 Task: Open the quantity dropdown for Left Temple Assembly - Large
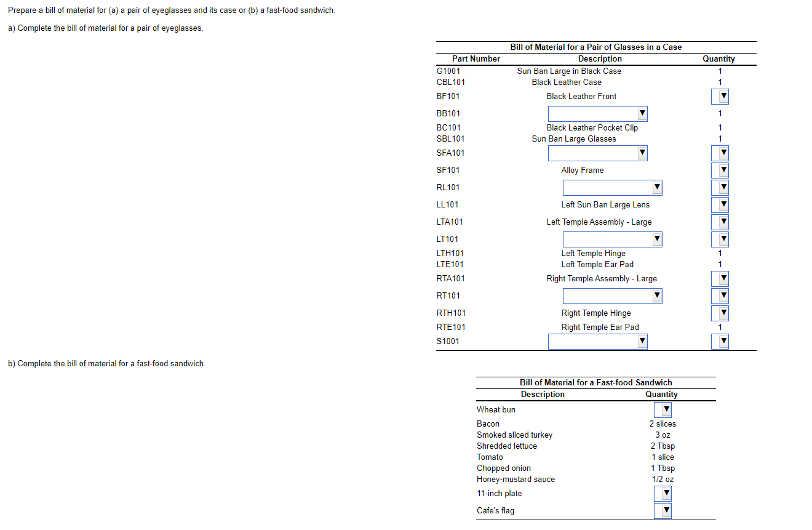[720, 222]
